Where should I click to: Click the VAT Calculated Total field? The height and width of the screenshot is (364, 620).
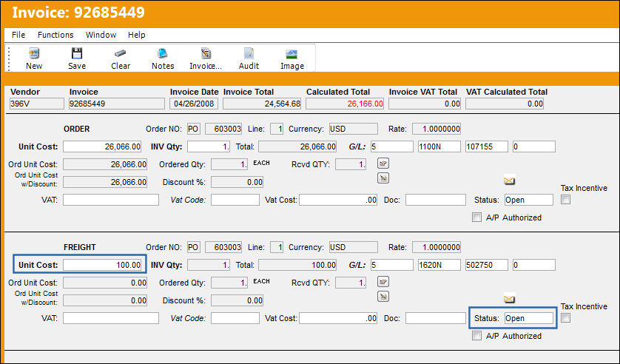tap(504, 104)
